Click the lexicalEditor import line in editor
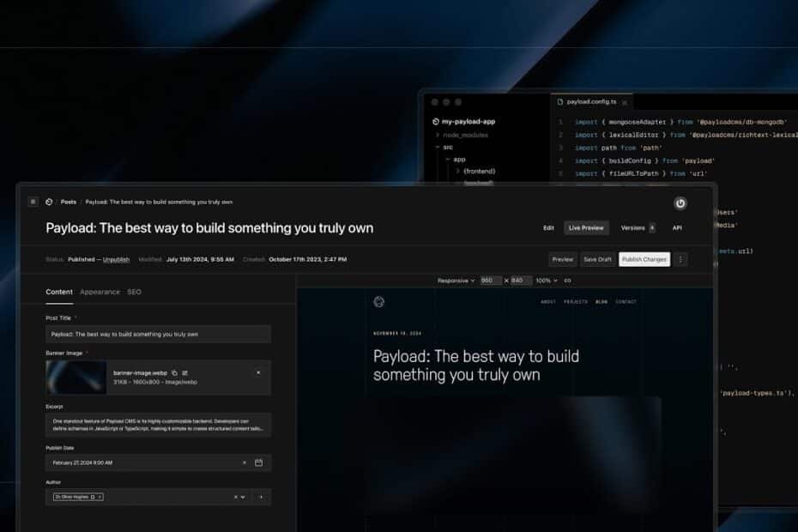Screen dimensions: 798x532 point(686,135)
